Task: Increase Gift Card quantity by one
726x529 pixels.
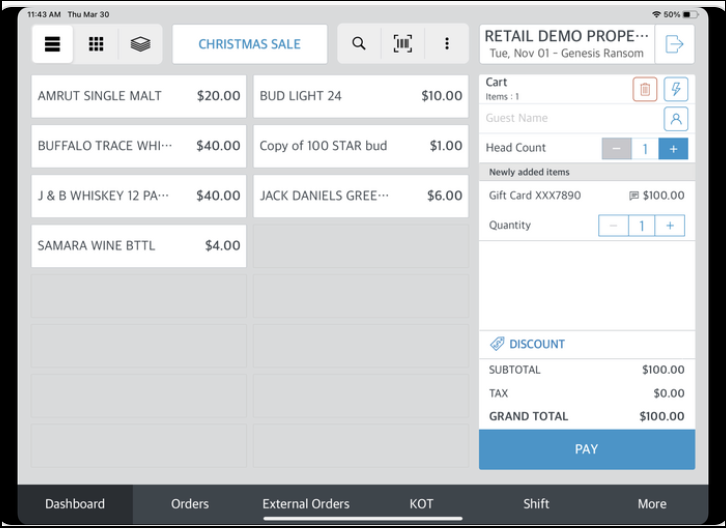Action: (x=670, y=226)
